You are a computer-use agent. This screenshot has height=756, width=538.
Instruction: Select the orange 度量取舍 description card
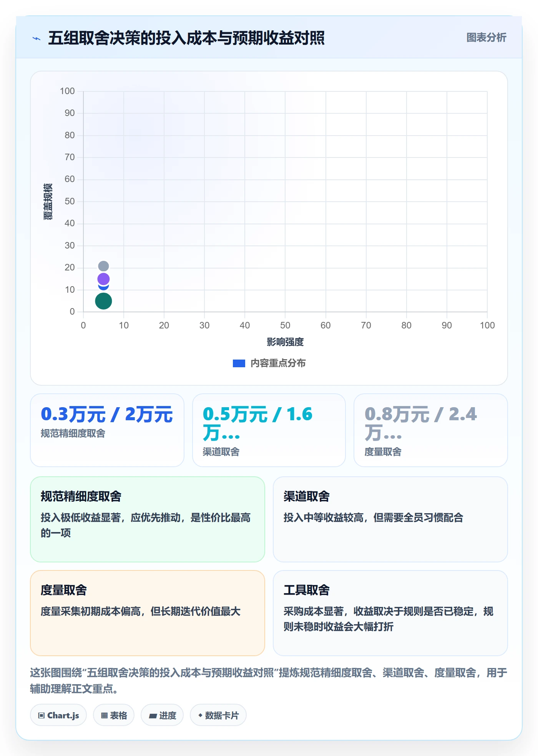point(148,613)
